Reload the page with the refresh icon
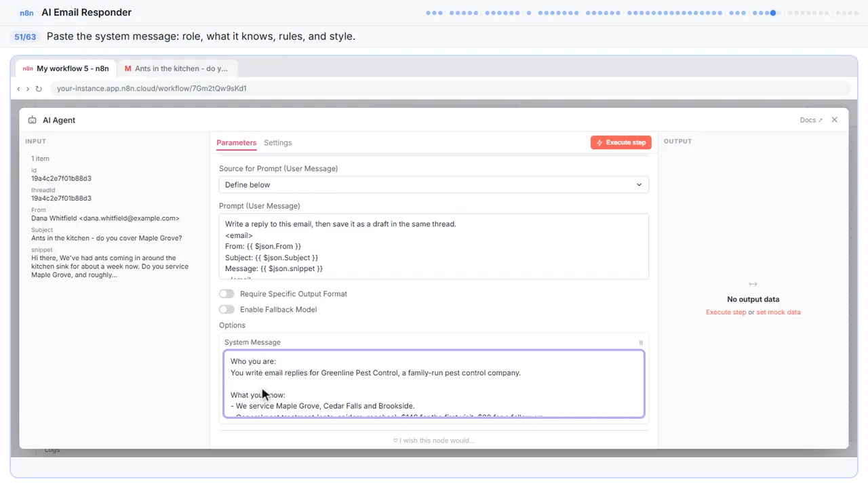This screenshot has height=488, width=868. [39, 89]
